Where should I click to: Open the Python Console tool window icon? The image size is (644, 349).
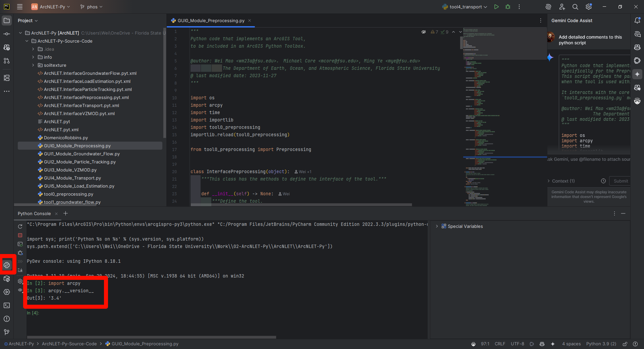pyautogui.click(x=7, y=265)
